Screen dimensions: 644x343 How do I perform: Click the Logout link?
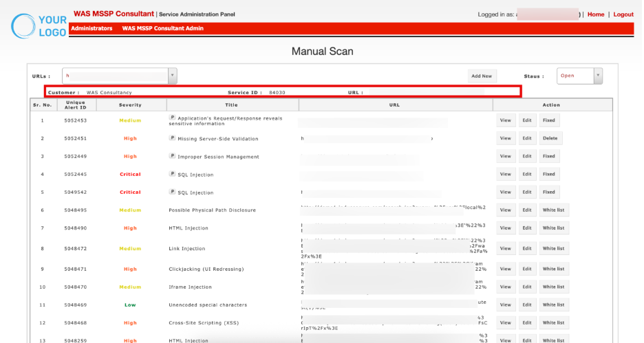pyautogui.click(x=623, y=14)
